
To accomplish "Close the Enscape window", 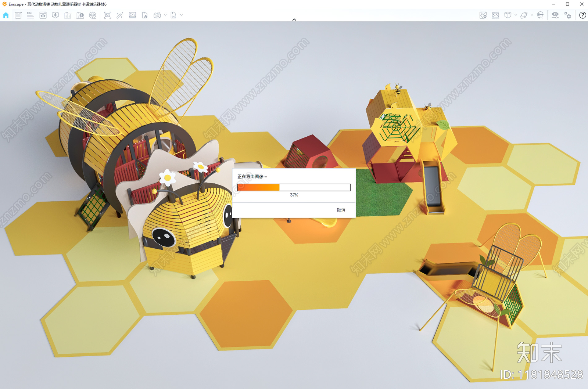I will tap(581, 4).
